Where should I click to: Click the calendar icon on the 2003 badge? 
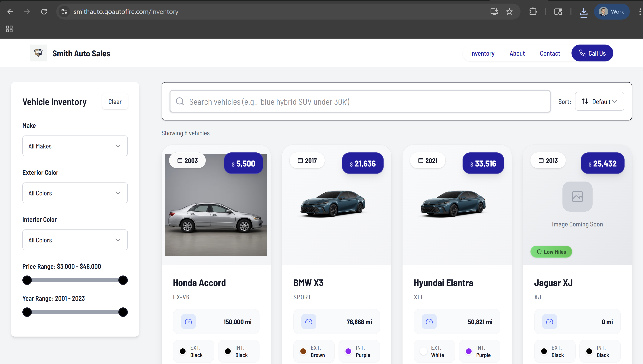(x=180, y=160)
